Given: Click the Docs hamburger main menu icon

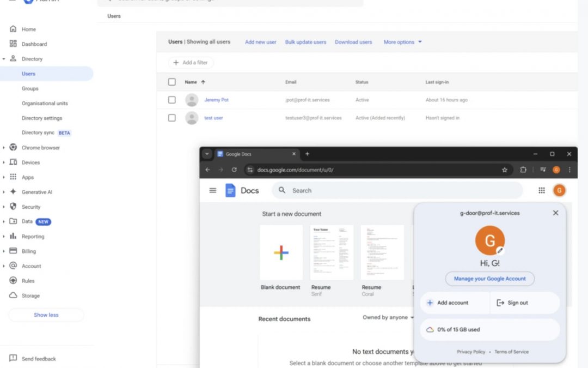Looking at the screenshot, I should coord(213,190).
